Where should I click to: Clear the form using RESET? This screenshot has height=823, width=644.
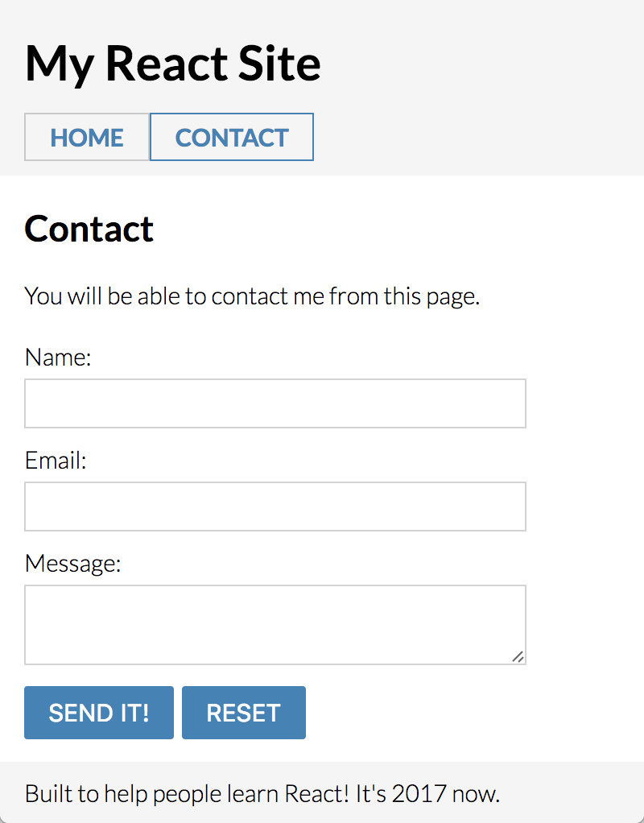[243, 712]
